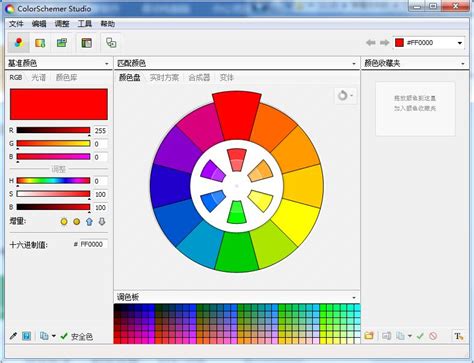Click the blue save color icon
This screenshot has width=474, height=363.
pos(26,336)
